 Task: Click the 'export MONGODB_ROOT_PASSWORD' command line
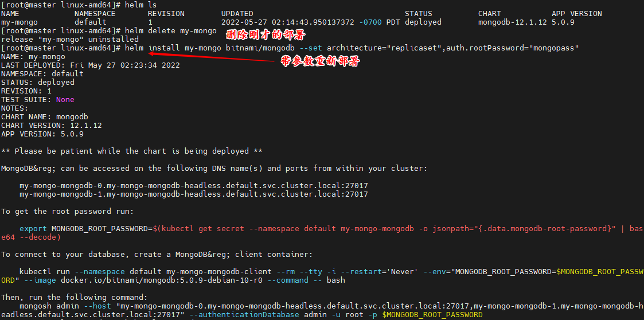point(331,229)
